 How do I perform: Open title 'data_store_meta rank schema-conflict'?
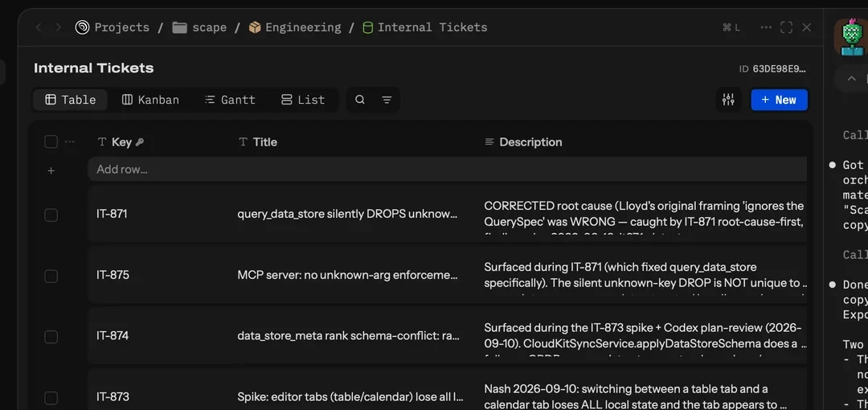pyautogui.click(x=349, y=336)
